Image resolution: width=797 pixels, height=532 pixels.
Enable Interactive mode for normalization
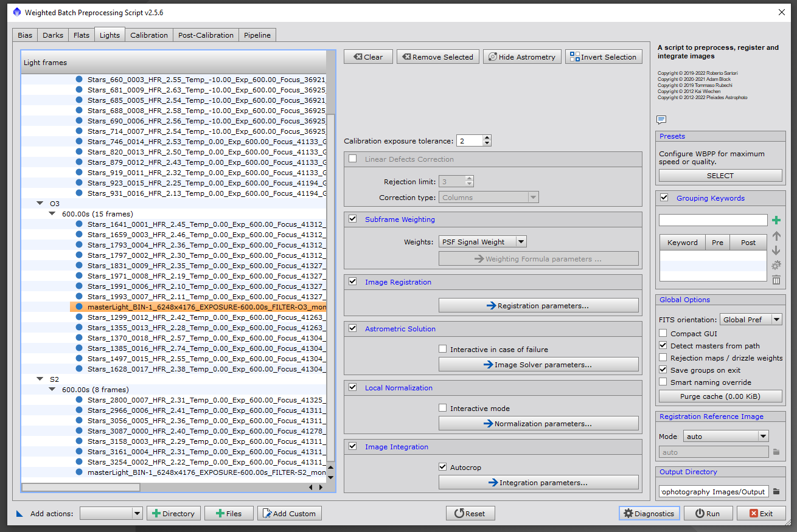443,409
